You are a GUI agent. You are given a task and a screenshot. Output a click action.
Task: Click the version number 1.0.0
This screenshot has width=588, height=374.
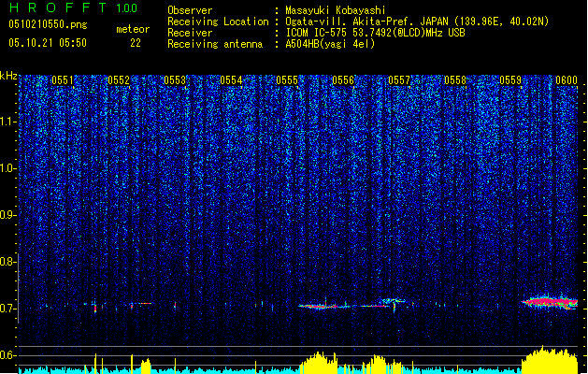[x=126, y=8]
